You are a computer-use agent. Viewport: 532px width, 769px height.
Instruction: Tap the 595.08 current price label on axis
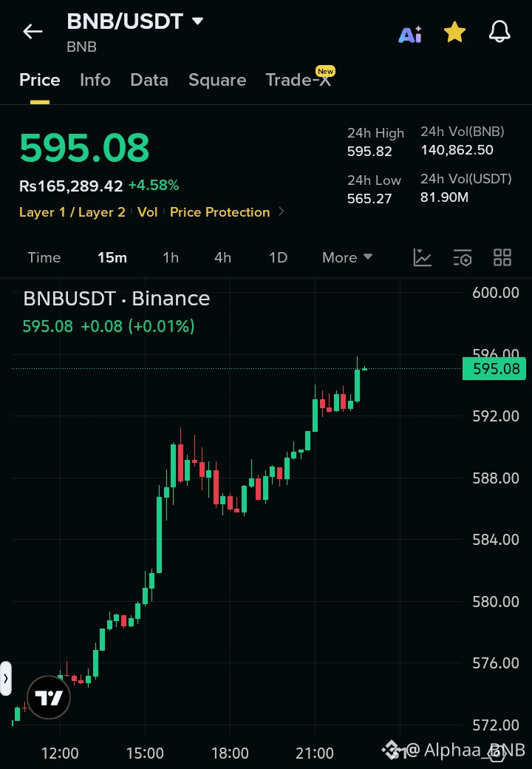[494, 369]
